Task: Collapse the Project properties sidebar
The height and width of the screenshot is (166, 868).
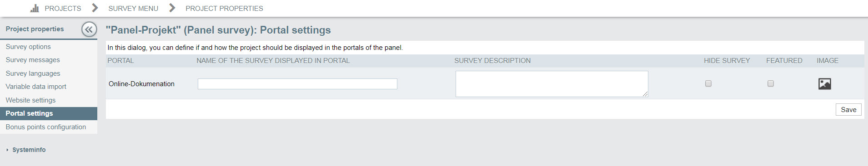Action: 89,29
